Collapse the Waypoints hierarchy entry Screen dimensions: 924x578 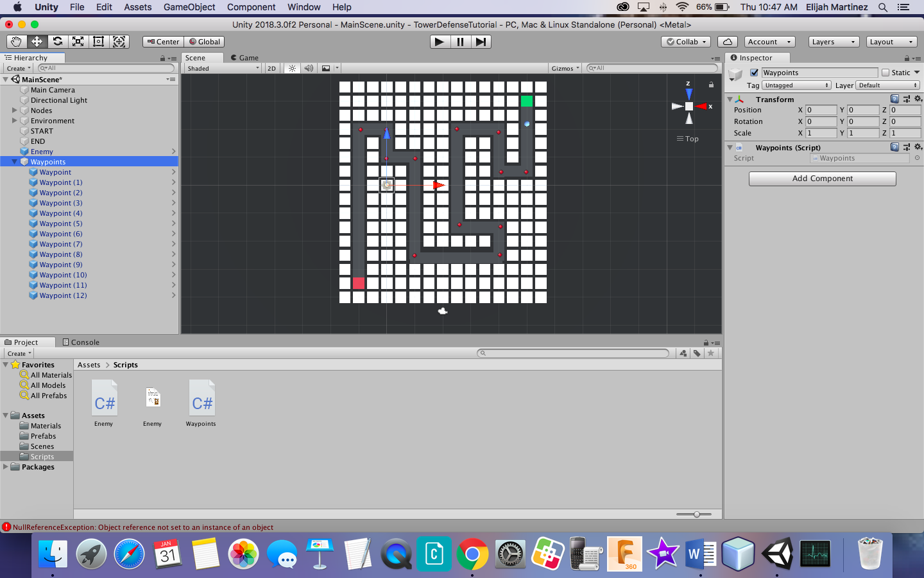(14, 161)
